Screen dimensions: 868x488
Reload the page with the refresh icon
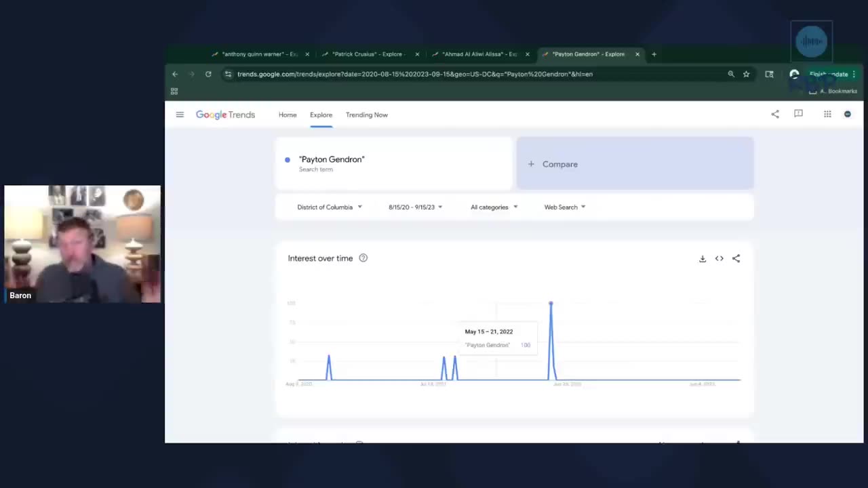point(208,74)
